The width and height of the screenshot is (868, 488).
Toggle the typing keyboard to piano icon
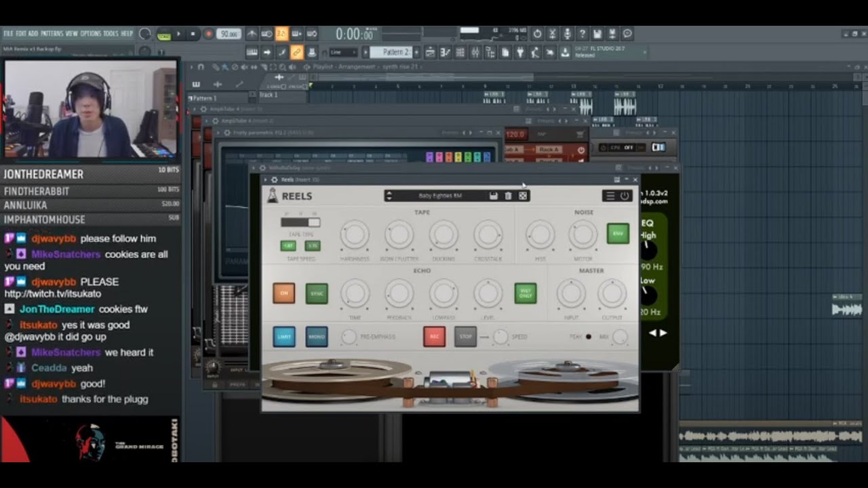click(x=252, y=52)
